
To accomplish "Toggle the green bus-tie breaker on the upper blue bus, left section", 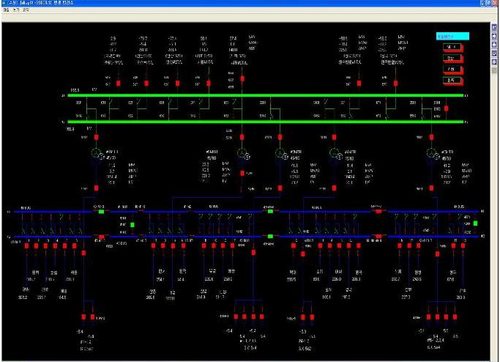I will tap(101, 211).
